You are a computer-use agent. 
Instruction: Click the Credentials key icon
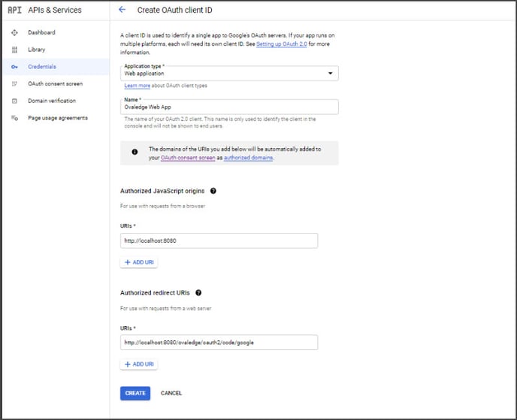tap(14, 67)
